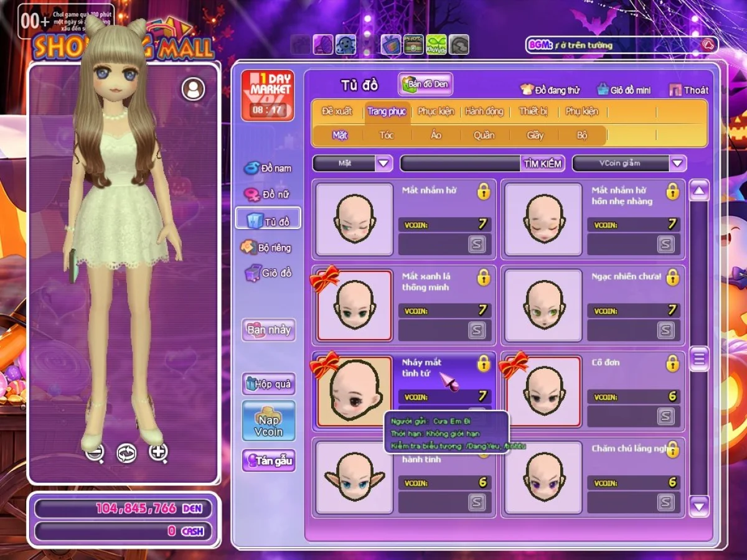The image size is (747, 560).
Task: Switch to the Đề xuất tab
Action: tap(337, 111)
